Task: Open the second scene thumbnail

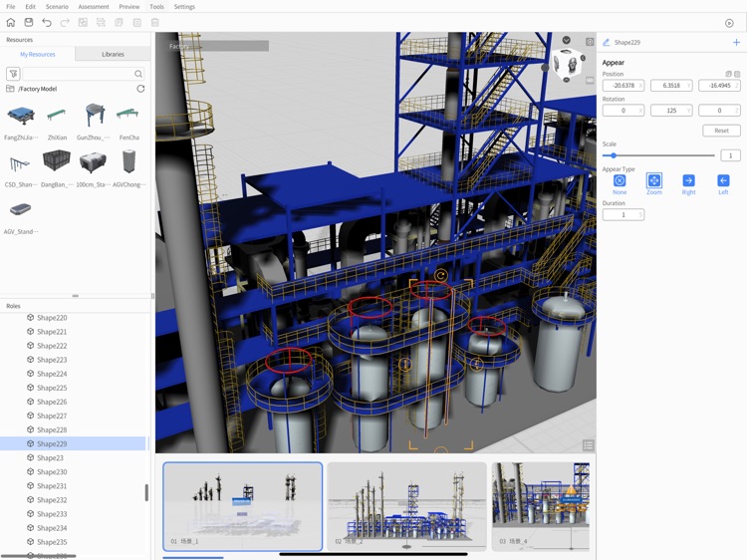Action: pos(406,505)
